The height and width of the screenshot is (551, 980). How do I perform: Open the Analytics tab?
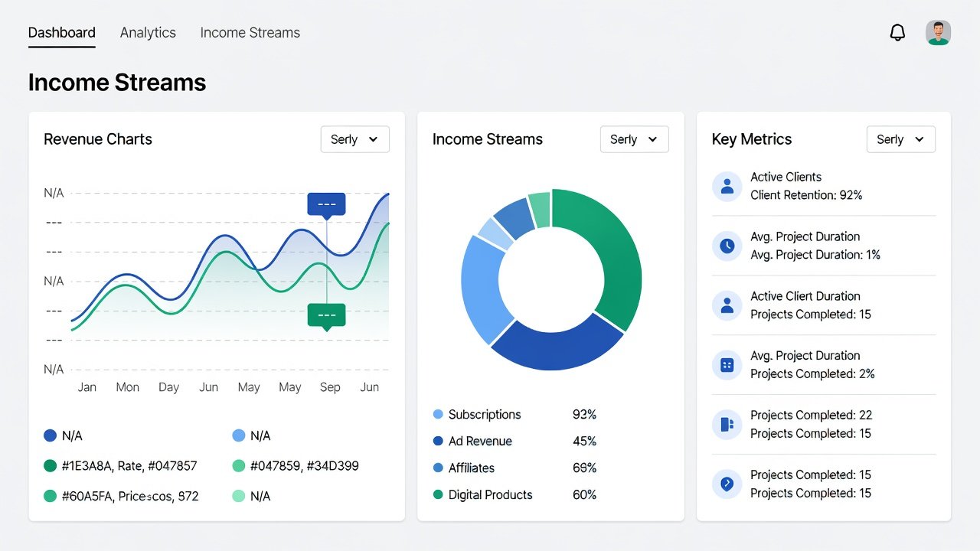click(148, 33)
